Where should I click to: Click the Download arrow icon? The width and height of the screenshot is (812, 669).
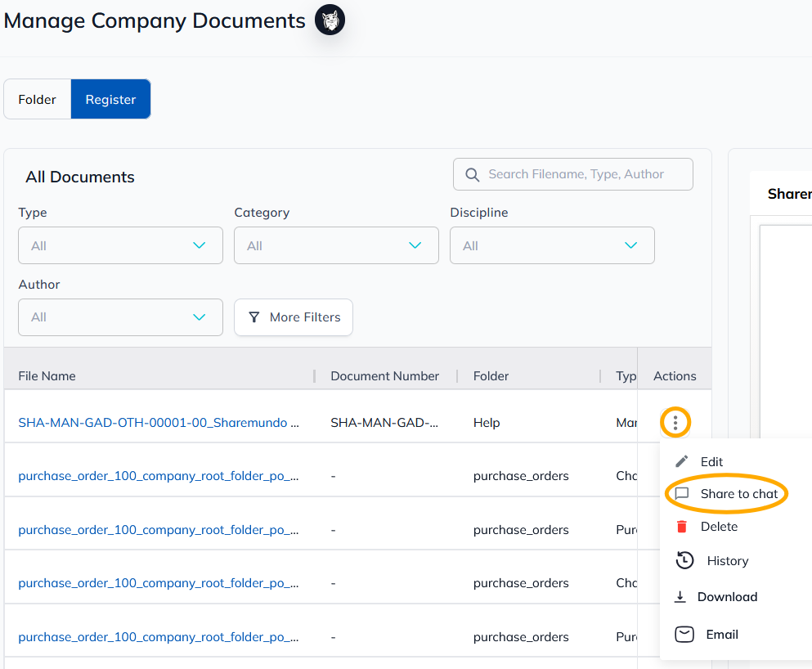[680, 596]
